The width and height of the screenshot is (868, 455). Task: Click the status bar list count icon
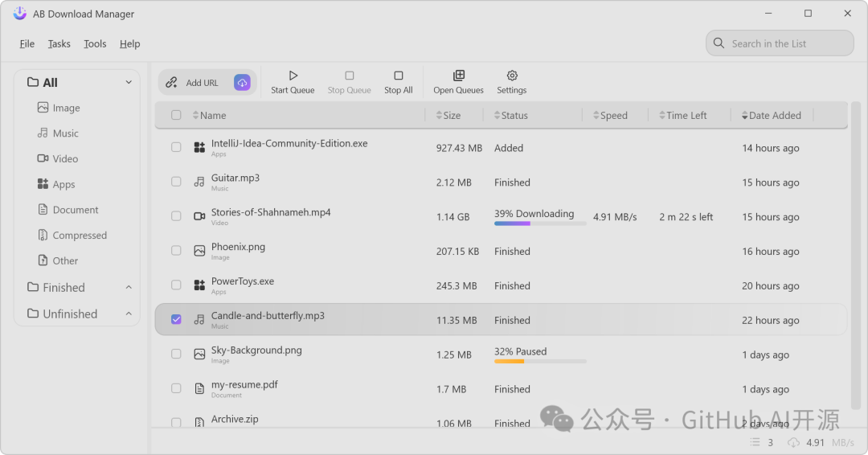click(x=755, y=442)
